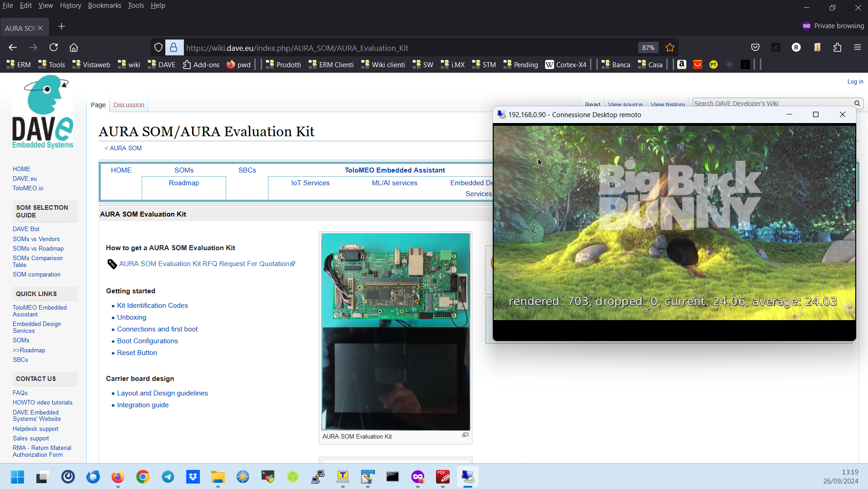Open the extensions puzzle icon
Image resolution: width=868 pixels, height=489 pixels.
tap(837, 48)
